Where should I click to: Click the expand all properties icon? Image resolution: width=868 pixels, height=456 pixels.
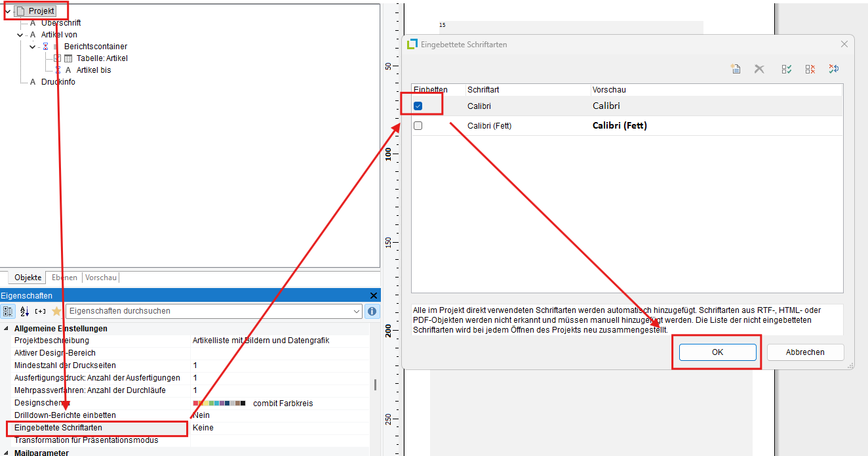[41, 311]
